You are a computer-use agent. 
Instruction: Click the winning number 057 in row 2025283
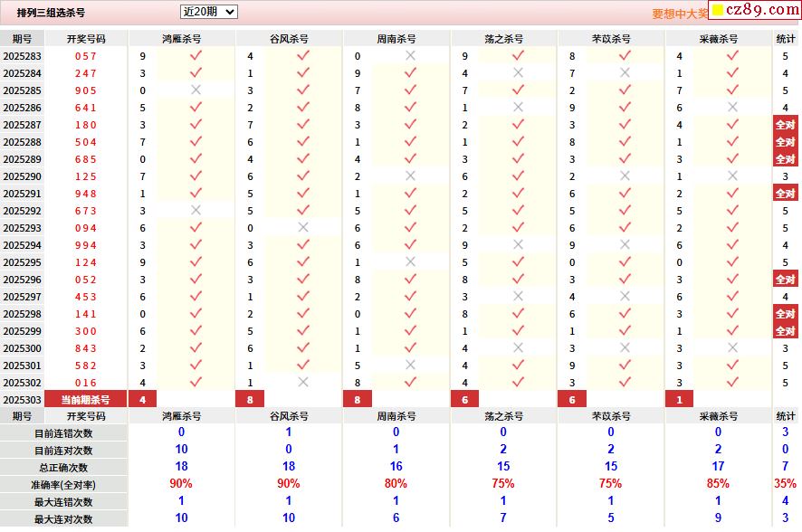coord(86,56)
